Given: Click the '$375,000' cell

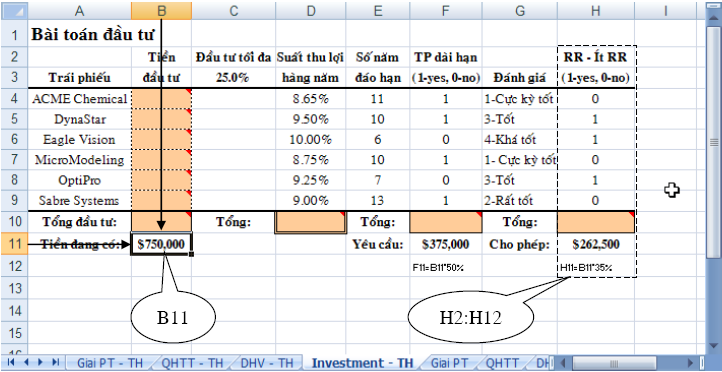Looking at the screenshot, I should 445,244.
